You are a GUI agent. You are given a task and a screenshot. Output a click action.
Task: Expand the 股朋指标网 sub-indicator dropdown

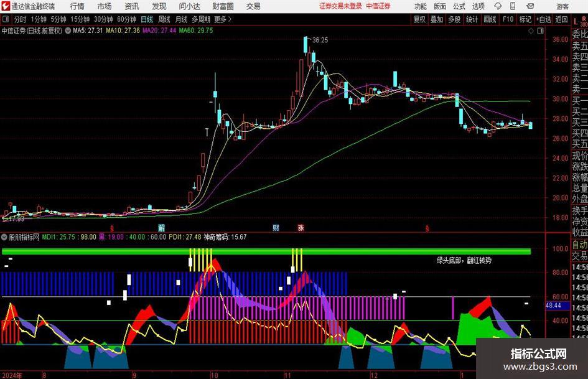pyautogui.click(x=4, y=237)
